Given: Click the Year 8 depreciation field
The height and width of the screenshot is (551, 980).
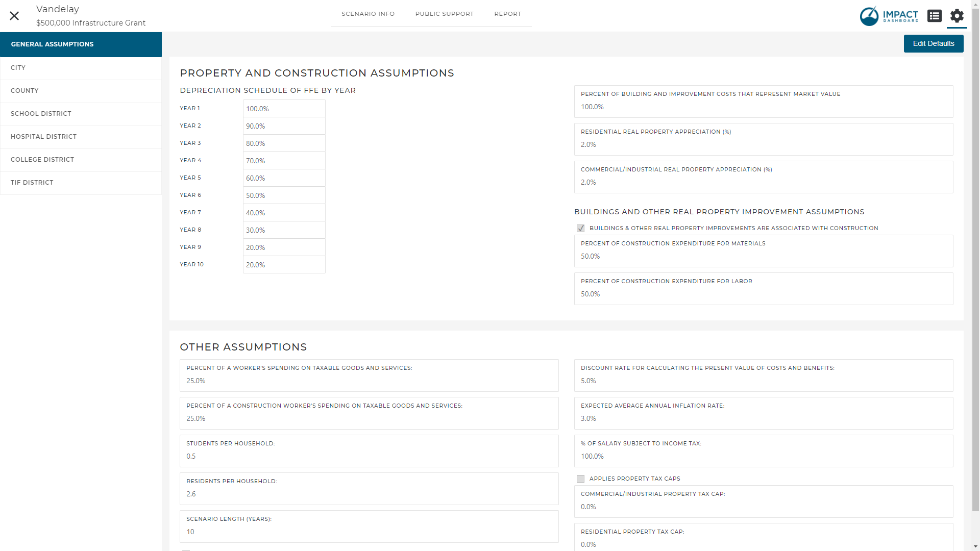Looking at the screenshot, I should point(284,230).
